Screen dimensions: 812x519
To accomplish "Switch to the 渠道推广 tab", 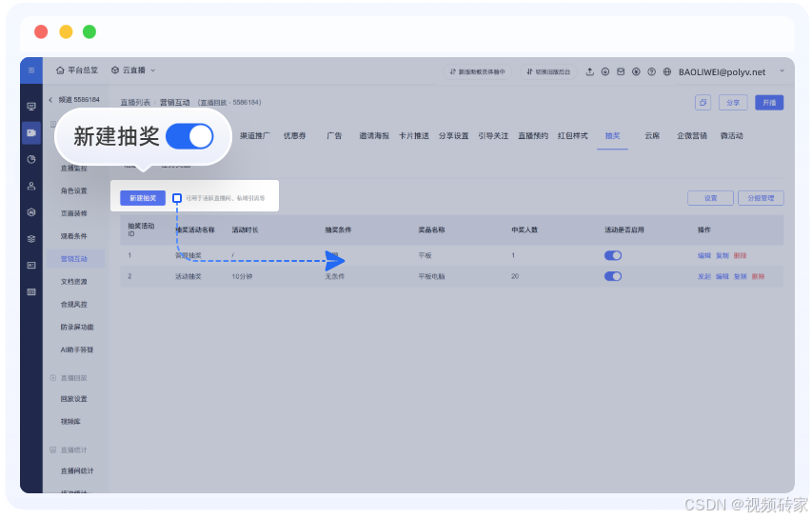I will tap(255, 136).
